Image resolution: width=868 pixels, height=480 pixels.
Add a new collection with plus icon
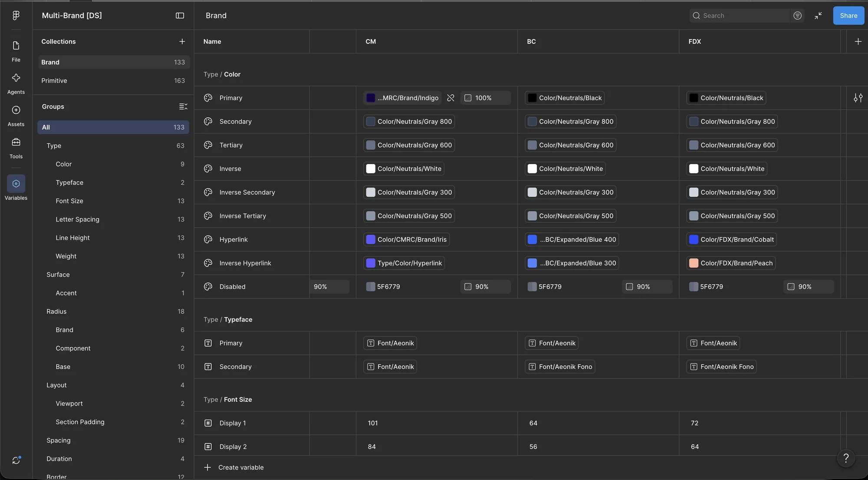tap(182, 42)
